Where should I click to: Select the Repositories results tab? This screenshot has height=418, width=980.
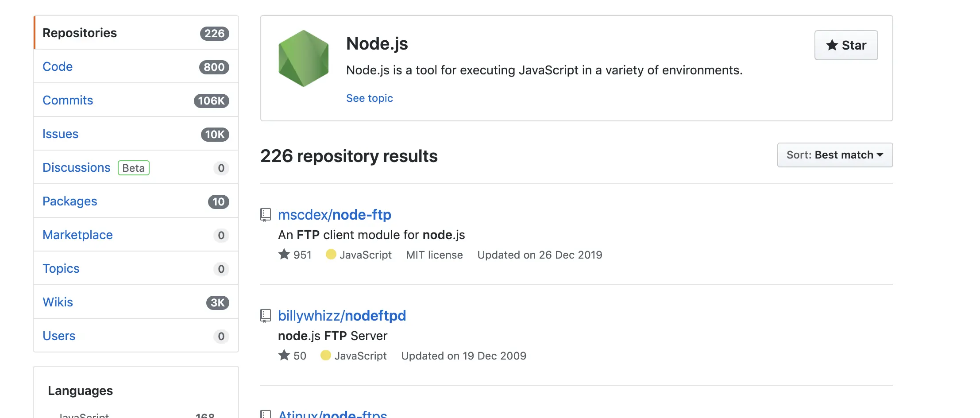pos(80,33)
